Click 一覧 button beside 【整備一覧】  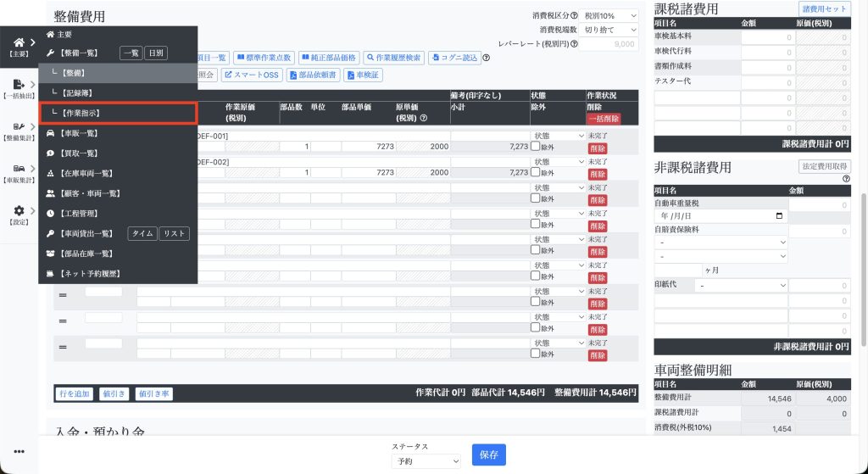[x=131, y=53]
